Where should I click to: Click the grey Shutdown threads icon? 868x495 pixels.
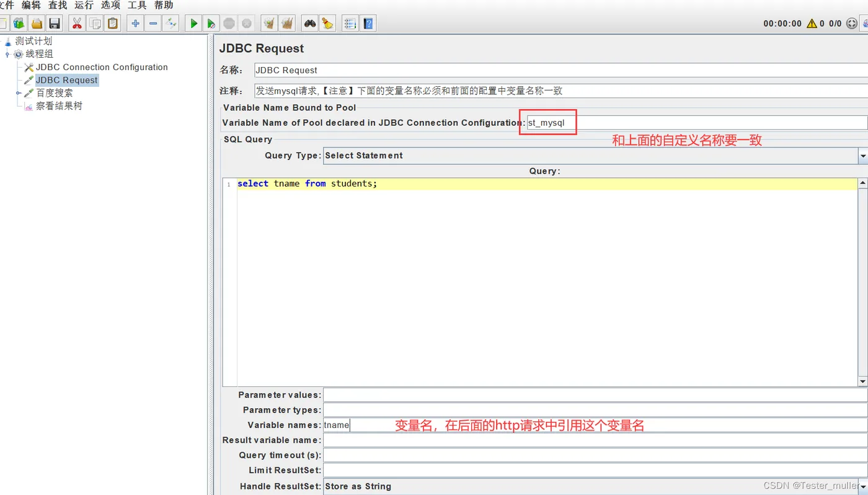[x=246, y=24]
